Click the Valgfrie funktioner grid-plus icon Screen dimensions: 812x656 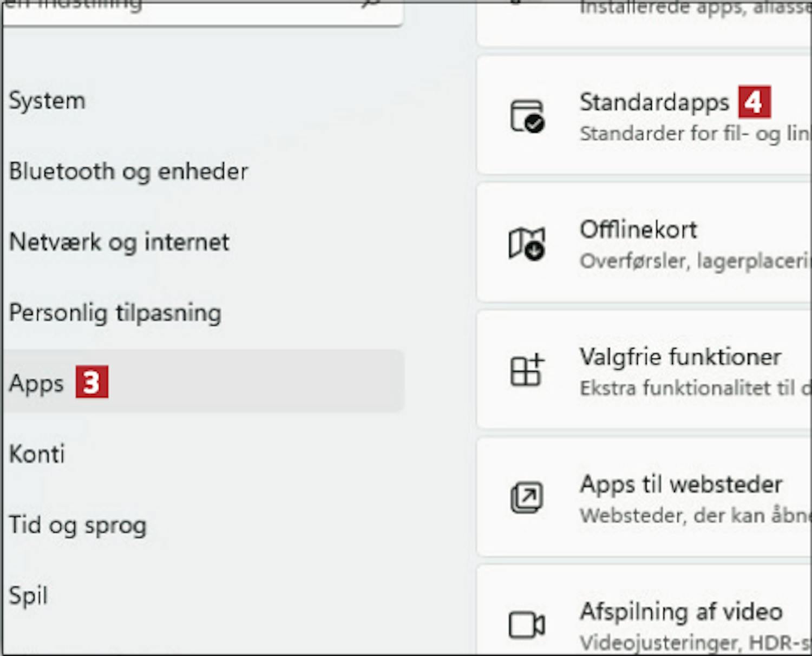point(527,370)
